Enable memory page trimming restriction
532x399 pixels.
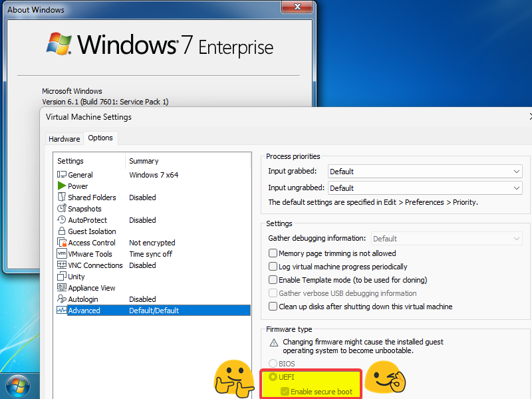click(273, 252)
